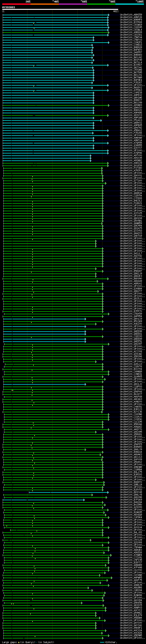This screenshot has width=146, height=644.
Task: Select hit label UniRef100_A5B412
Action: [131, 130]
